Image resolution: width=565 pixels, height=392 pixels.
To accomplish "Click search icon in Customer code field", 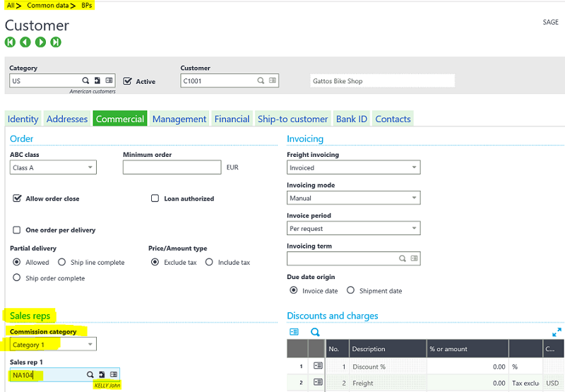I will click(261, 81).
